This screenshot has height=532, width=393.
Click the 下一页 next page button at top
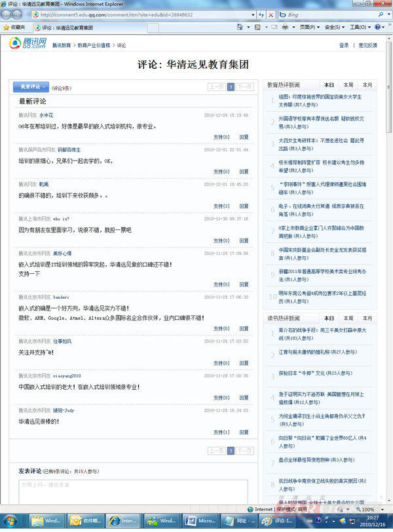click(x=244, y=86)
